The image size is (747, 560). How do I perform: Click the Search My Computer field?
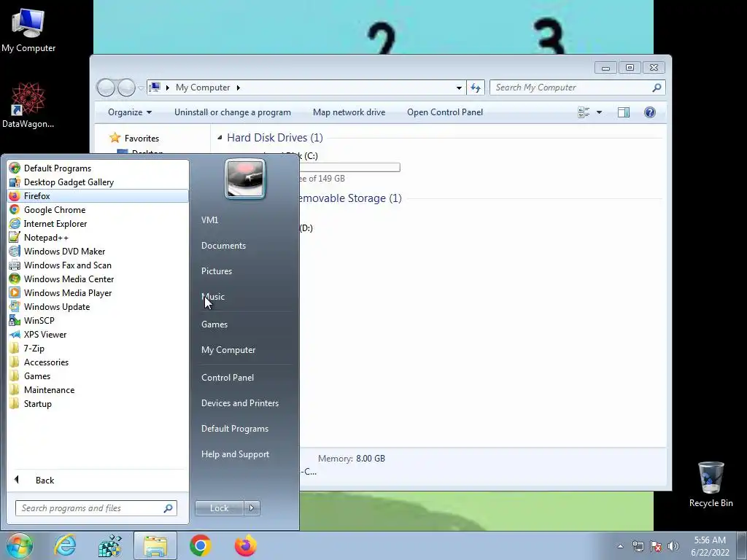coord(577,87)
